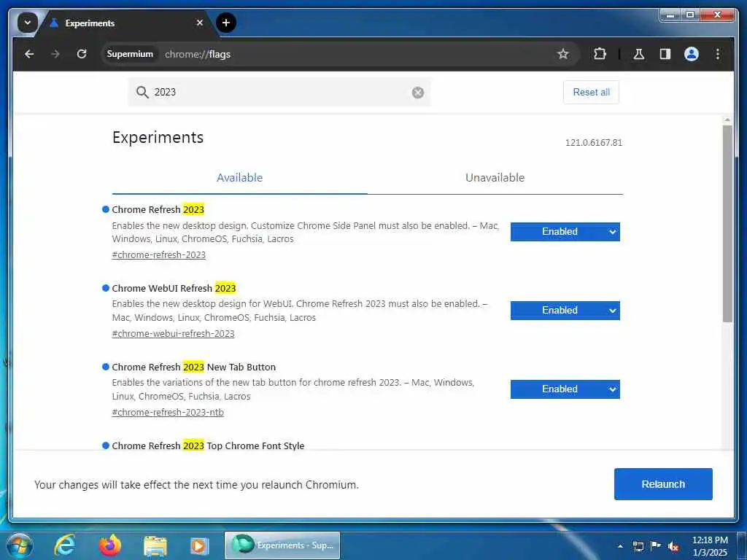The height and width of the screenshot is (560, 747).
Task: Switch to the Unavailable tab
Action: [x=495, y=178]
